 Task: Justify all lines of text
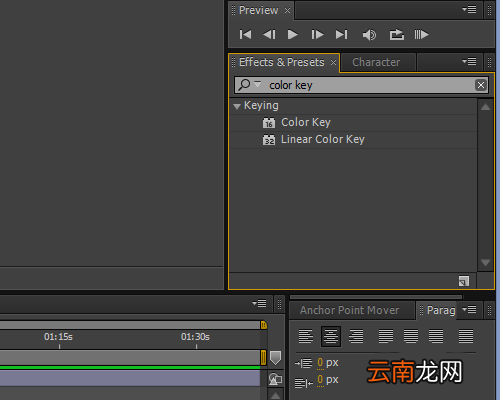[x=466, y=336]
